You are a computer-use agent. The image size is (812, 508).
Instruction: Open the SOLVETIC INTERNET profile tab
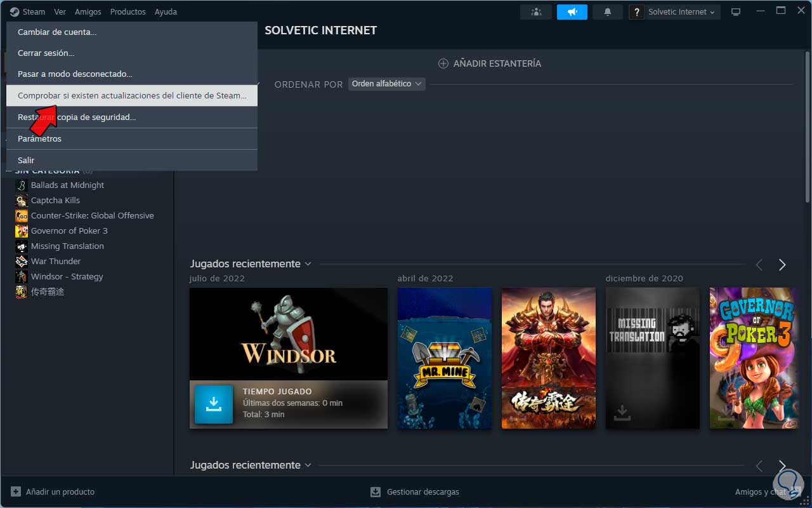point(320,30)
